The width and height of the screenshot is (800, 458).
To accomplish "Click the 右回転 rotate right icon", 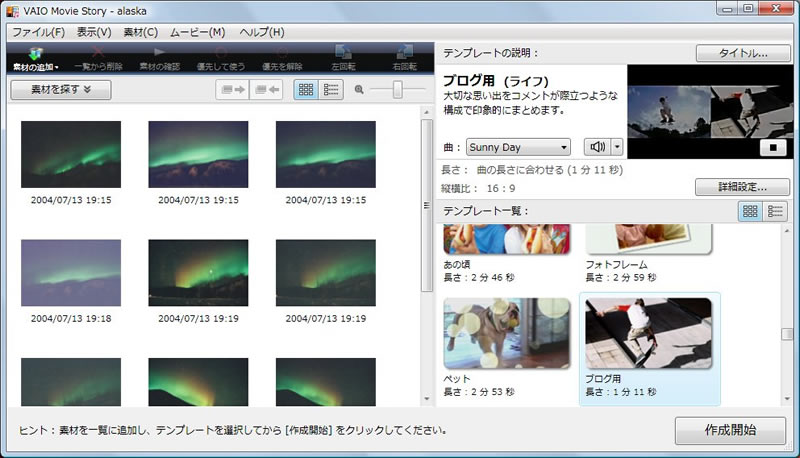I will click(x=405, y=53).
